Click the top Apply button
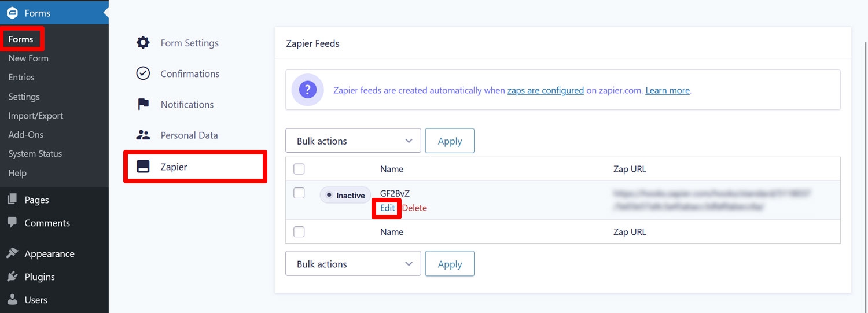 click(450, 141)
